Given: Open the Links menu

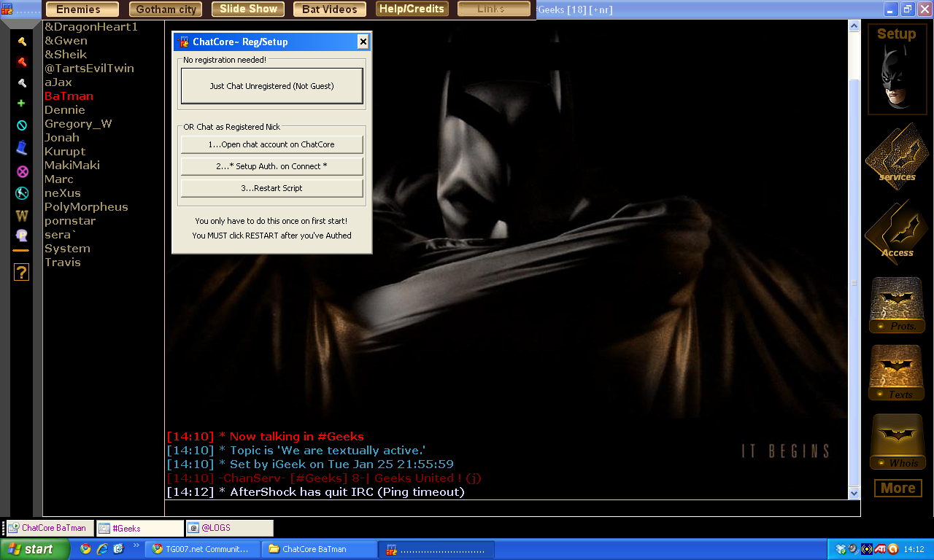Looking at the screenshot, I should [x=494, y=9].
